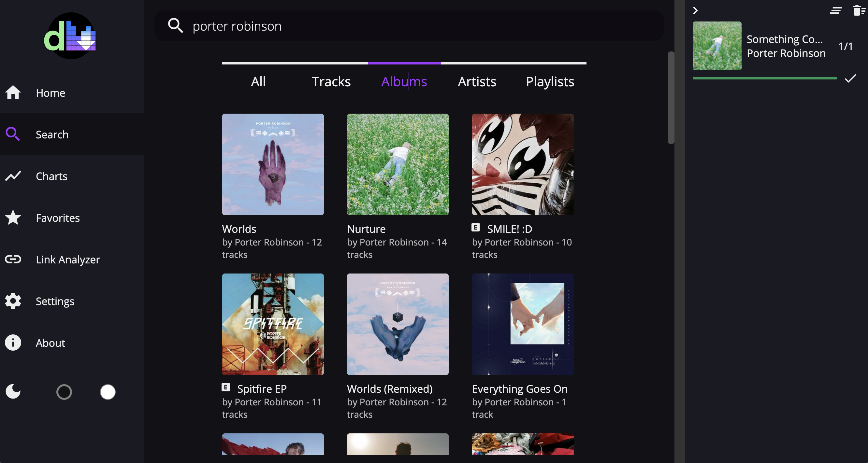Click the results vertical scrollbar
Image resolution: width=868 pixels, height=463 pixels.
[x=671, y=98]
